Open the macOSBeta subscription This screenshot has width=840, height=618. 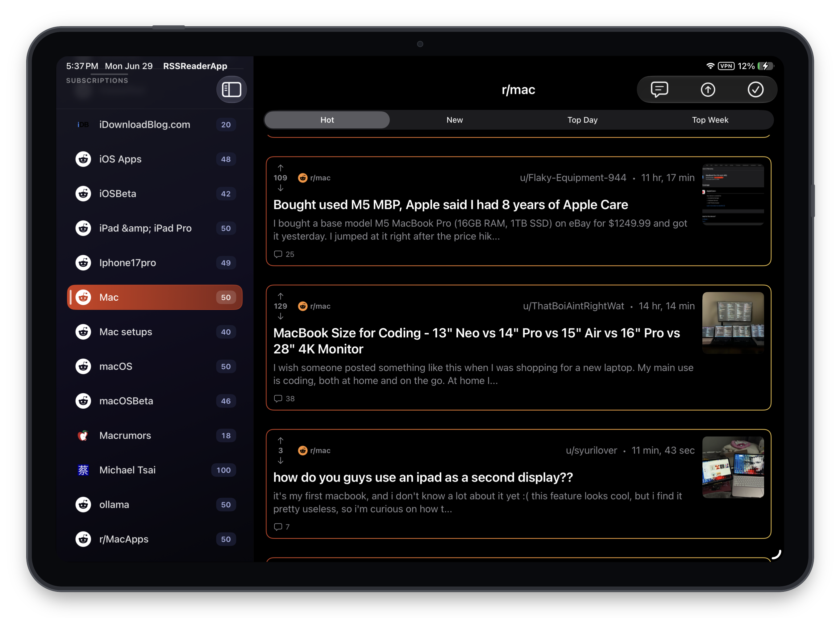point(155,401)
